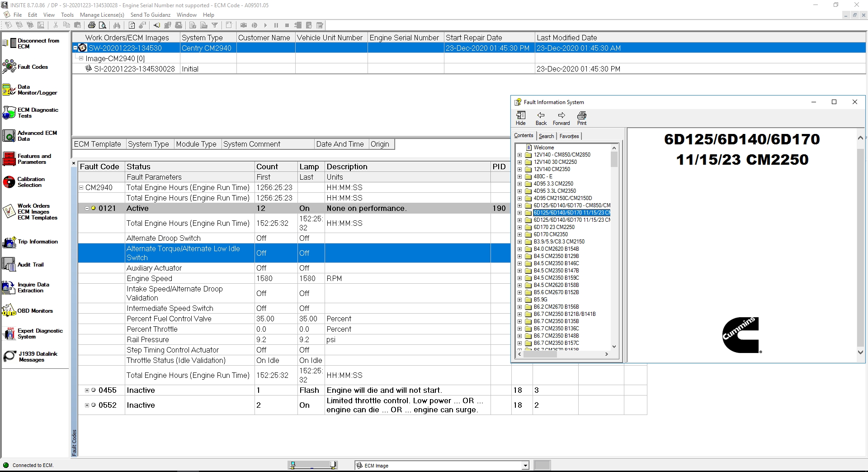
Task: Click Print in Fault Information System
Action: click(x=582, y=119)
